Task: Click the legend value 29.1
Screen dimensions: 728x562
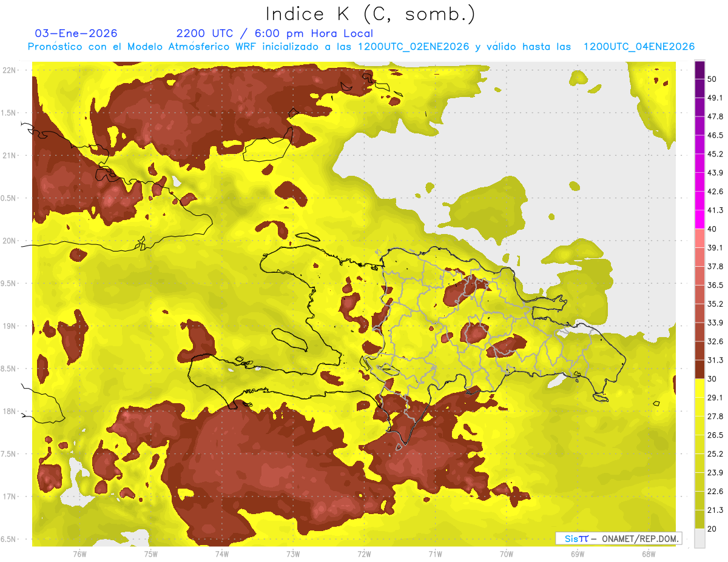Action: [715, 397]
